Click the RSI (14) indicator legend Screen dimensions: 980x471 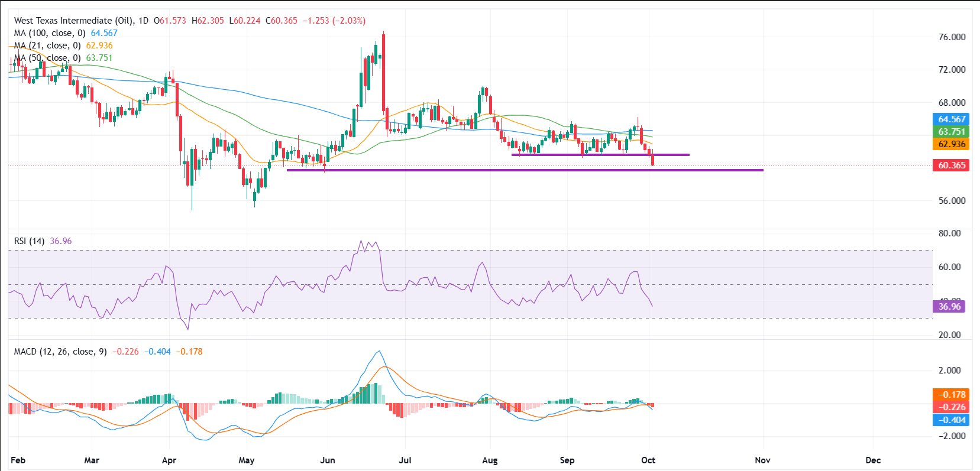[x=29, y=241]
